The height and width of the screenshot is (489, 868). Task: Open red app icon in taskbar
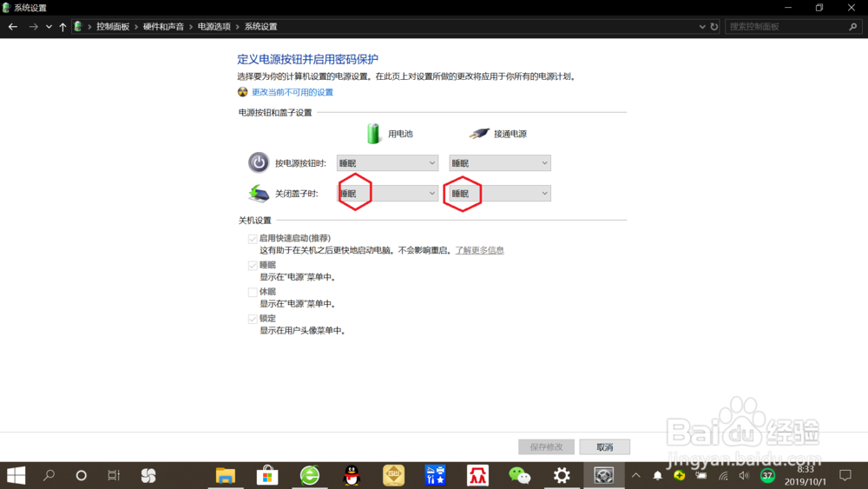[x=477, y=475]
